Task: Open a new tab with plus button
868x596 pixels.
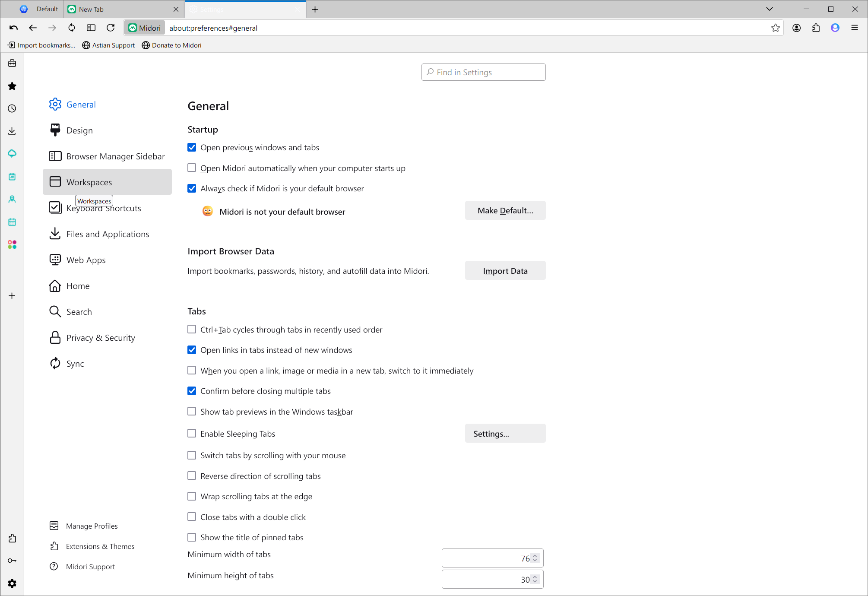Action: pos(315,10)
